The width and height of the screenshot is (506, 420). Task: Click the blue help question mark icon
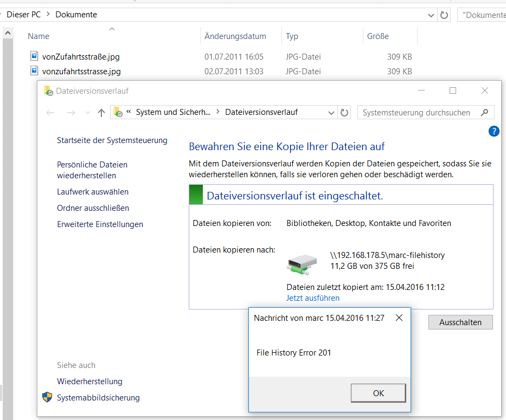[494, 131]
